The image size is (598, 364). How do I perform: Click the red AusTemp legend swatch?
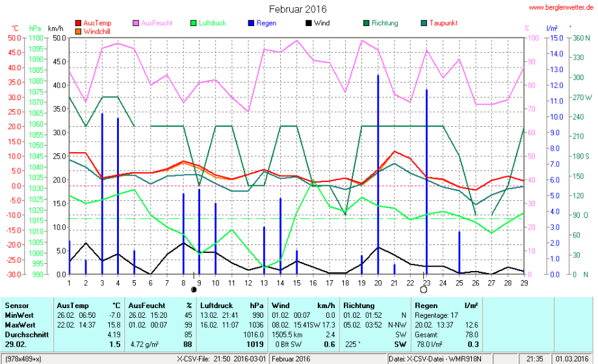pyautogui.click(x=79, y=23)
